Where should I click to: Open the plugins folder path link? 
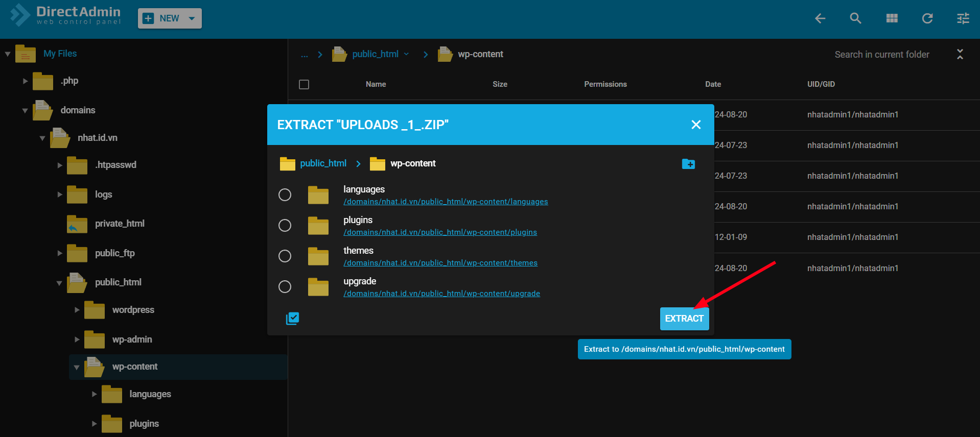440,232
